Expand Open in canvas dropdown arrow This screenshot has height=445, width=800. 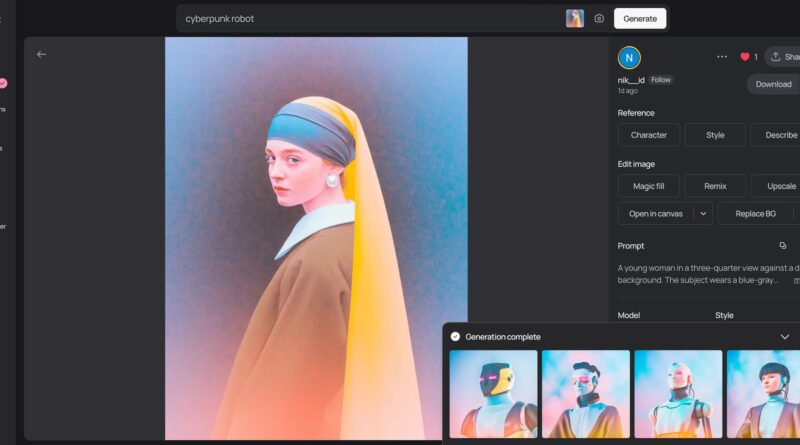coord(703,214)
